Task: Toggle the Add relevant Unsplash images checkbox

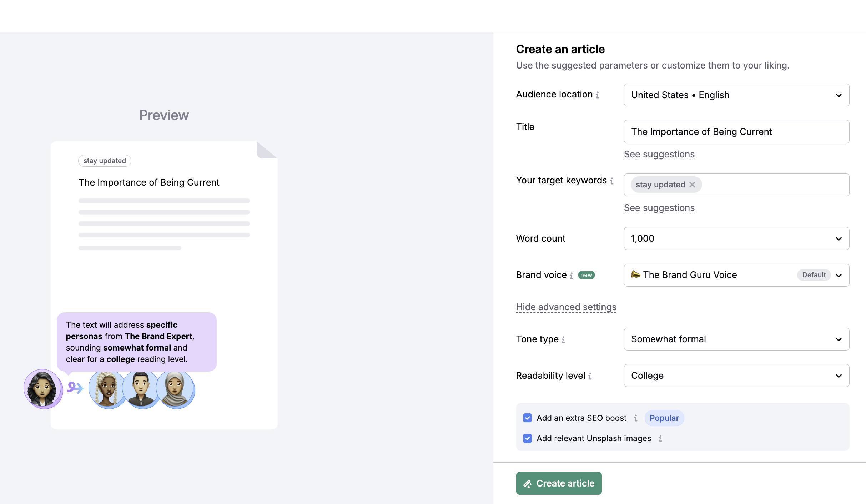Action: click(x=527, y=438)
